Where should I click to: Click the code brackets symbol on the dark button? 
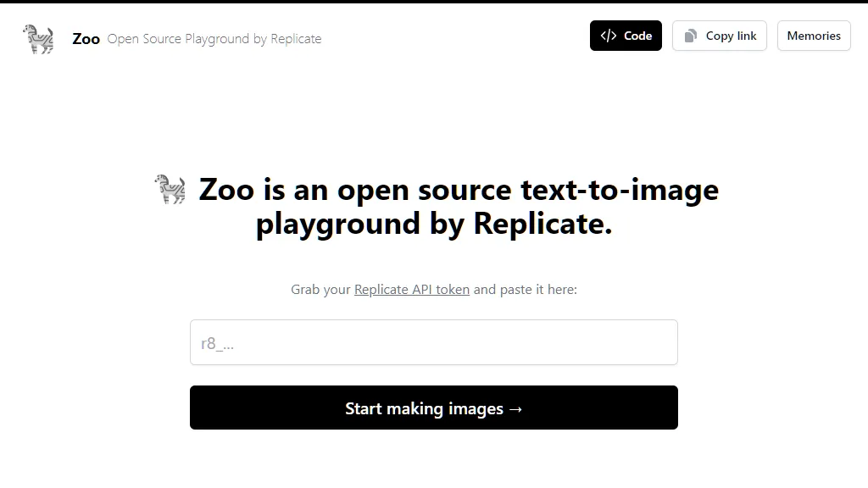(608, 36)
